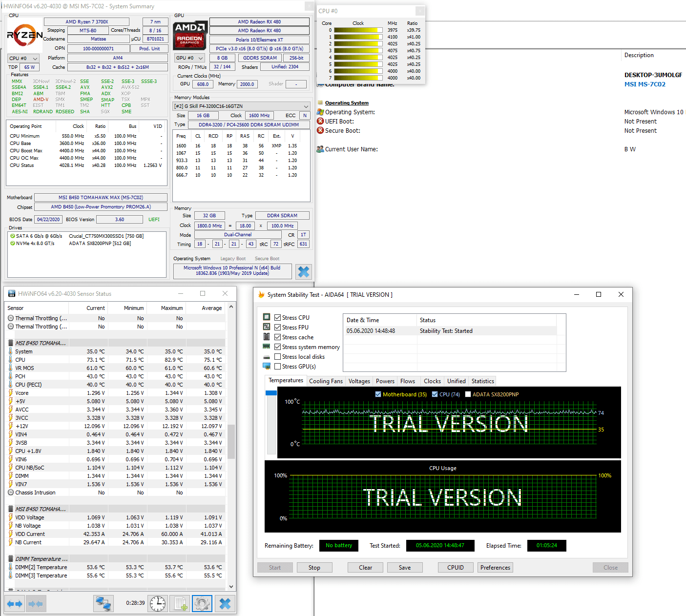Viewport: 686px width, 616px height.
Task: Click the blue graph position slider in AIDA64
Action: point(271,393)
